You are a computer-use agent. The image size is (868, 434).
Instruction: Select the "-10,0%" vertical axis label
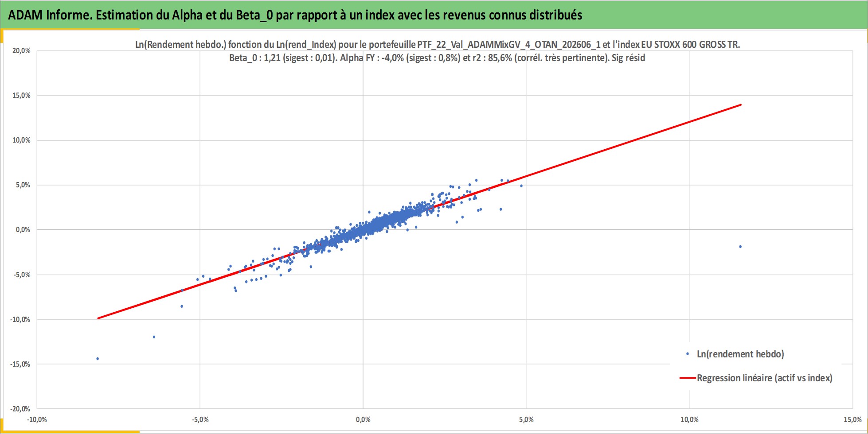(20, 319)
